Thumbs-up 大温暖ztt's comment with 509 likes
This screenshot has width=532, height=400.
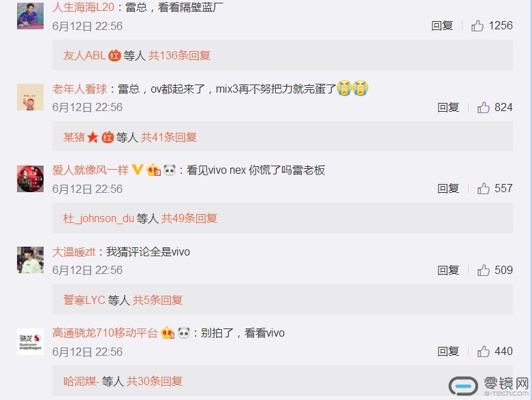point(483,270)
